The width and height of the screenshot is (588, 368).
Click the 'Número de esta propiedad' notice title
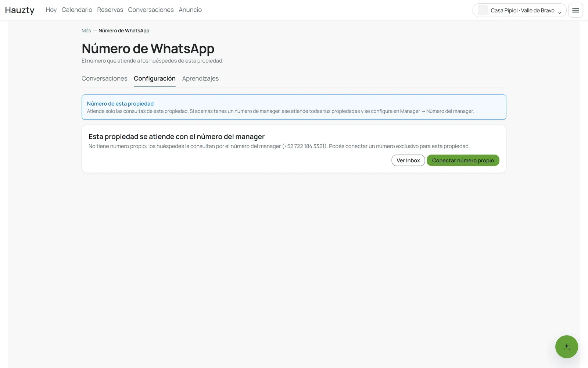120,104
